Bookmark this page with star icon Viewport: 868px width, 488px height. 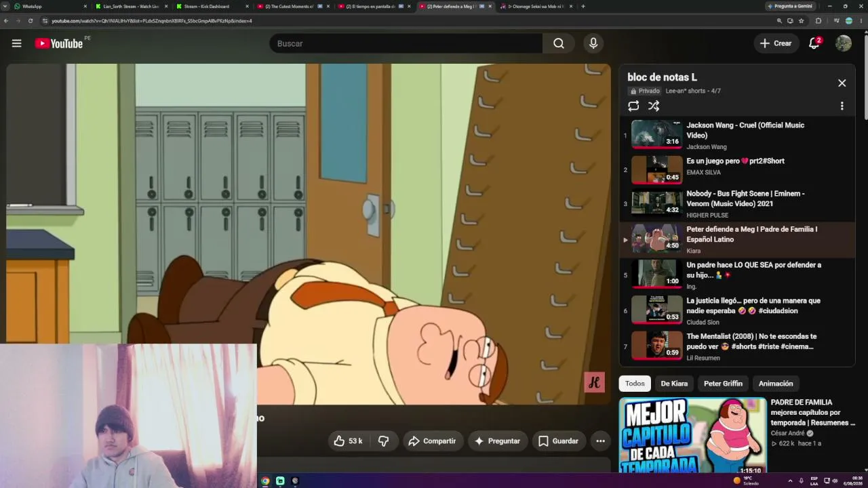point(802,21)
